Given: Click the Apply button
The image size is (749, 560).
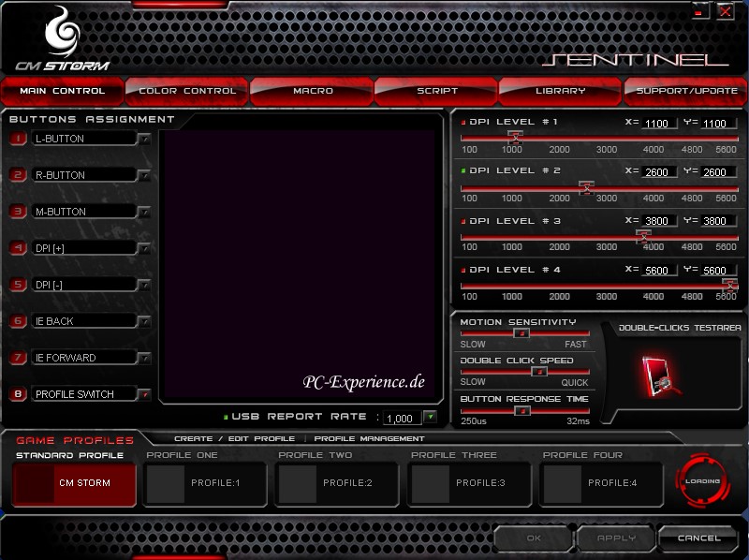Looking at the screenshot, I should pos(616,538).
